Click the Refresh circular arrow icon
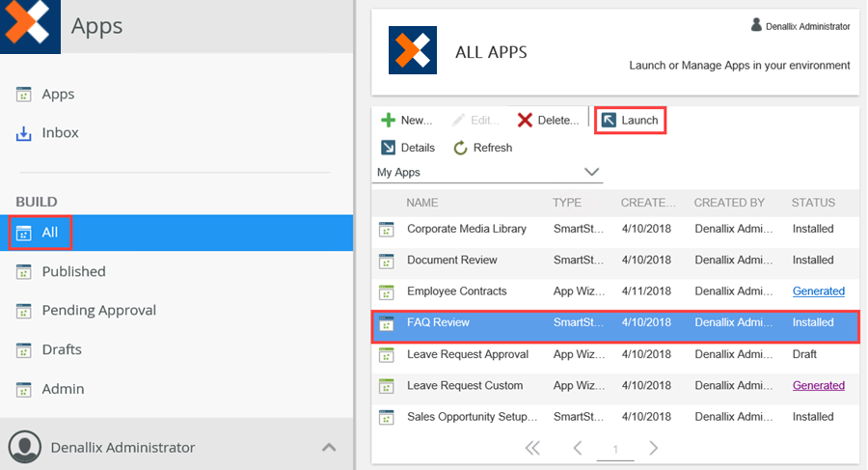The image size is (868, 470). point(461,148)
